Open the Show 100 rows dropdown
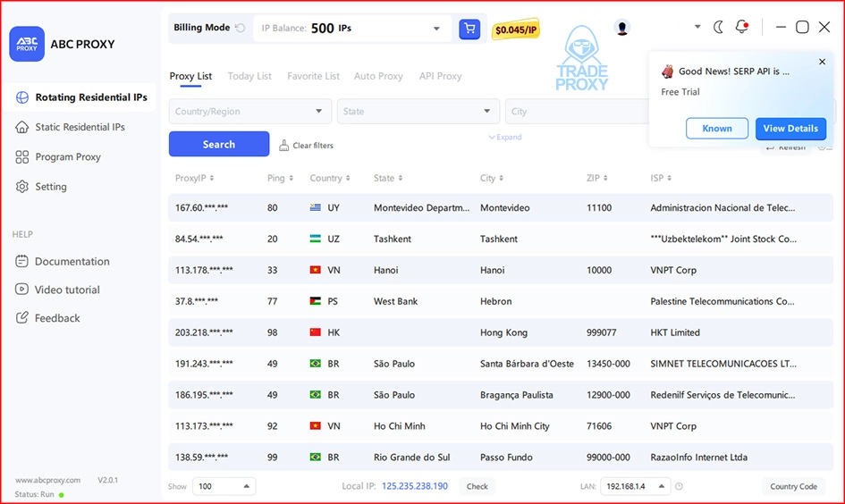The width and height of the screenshot is (845, 504). [x=224, y=486]
